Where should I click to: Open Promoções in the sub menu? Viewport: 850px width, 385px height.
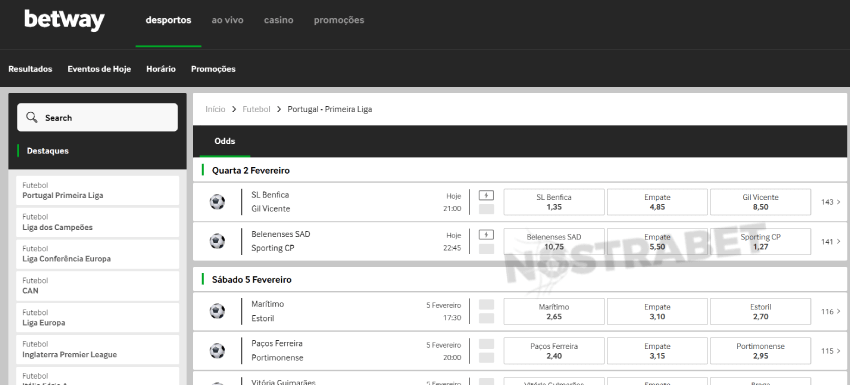click(213, 69)
